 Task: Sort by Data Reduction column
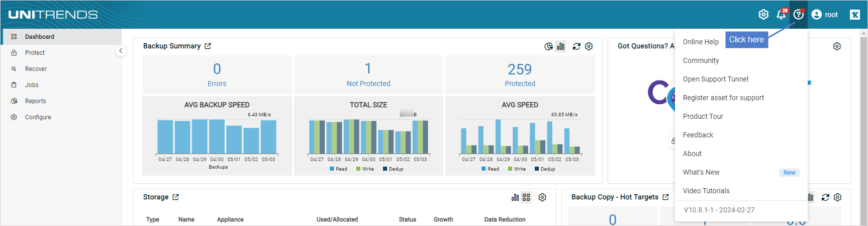point(505,219)
